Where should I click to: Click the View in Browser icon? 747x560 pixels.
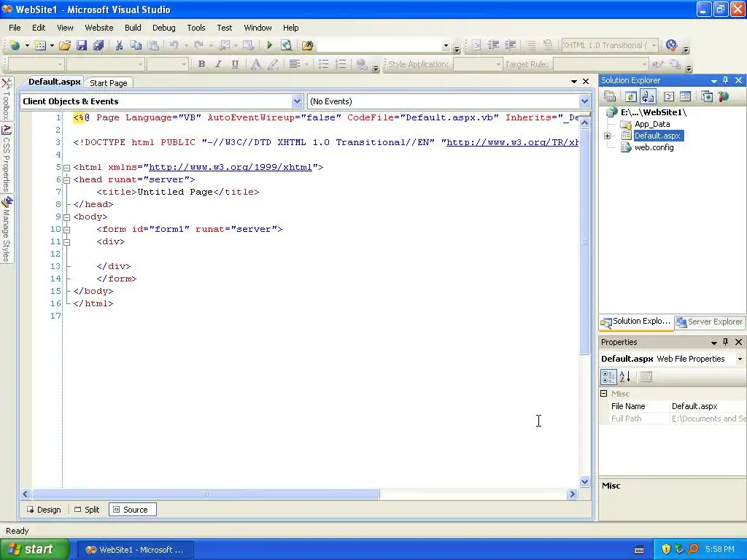coord(286,45)
